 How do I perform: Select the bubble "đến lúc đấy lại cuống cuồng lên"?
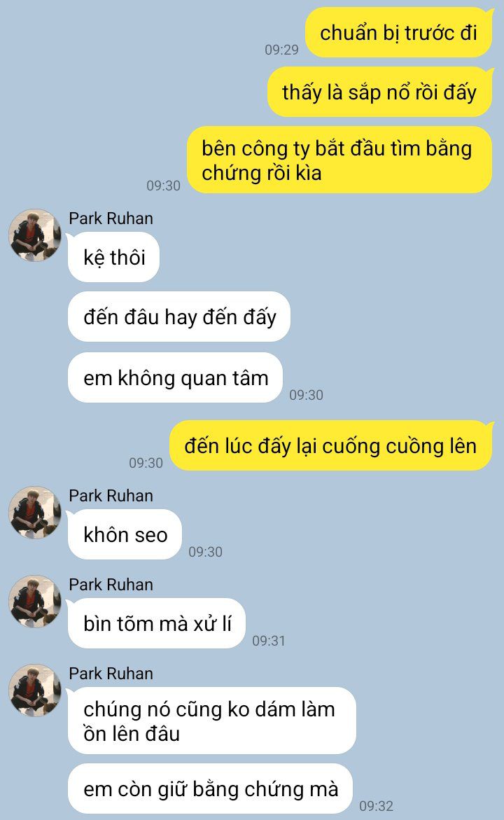[x=331, y=445]
